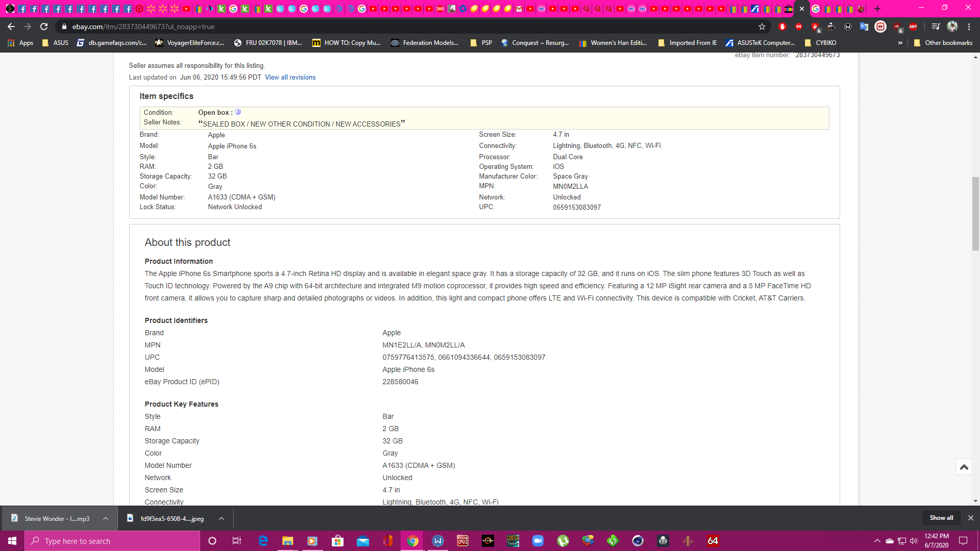Click the Windows taskbar search box
This screenshot has height=551, width=980.
pyautogui.click(x=112, y=541)
